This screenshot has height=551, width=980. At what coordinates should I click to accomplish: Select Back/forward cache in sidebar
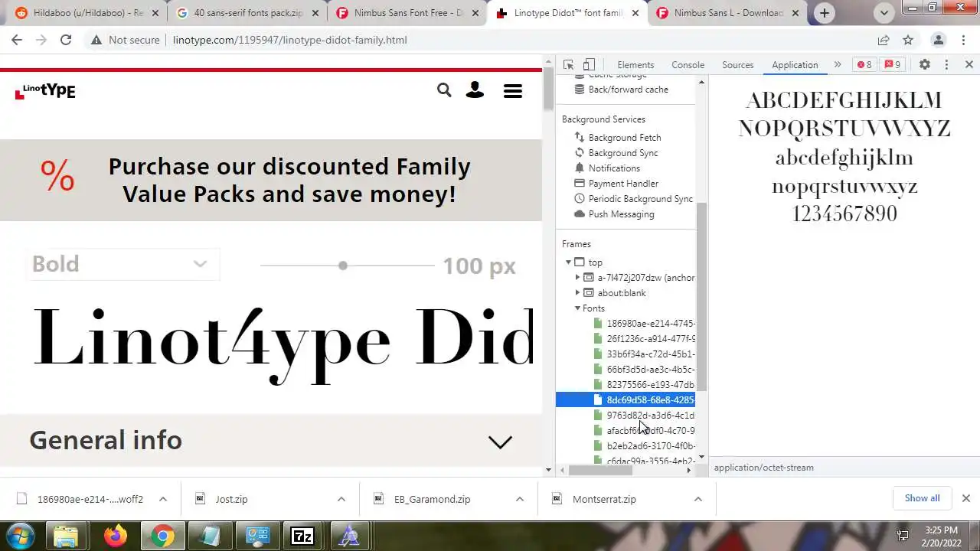[628, 90]
